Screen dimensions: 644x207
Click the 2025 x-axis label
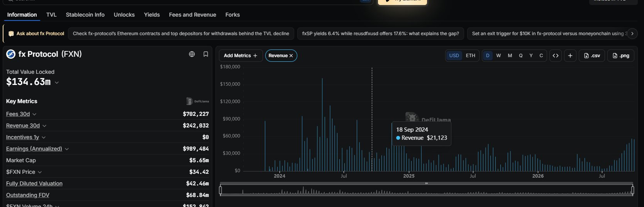409,176
